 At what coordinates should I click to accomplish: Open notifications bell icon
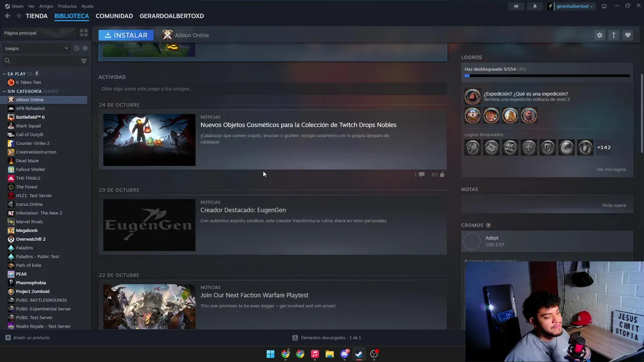[x=535, y=6]
